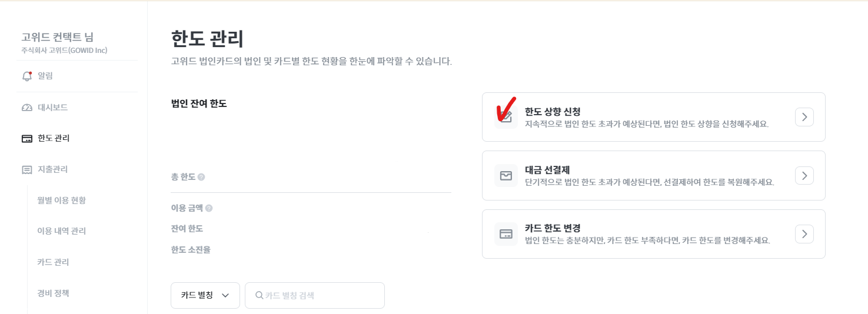Viewport: 868px width, 314px height.
Task: Open 한도 상향 신청 with its chevron
Action: [804, 116]
